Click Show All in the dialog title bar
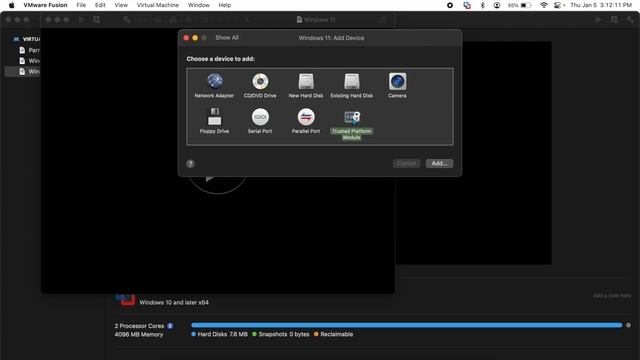The image size is (640, 360). (x=227, y=38)
